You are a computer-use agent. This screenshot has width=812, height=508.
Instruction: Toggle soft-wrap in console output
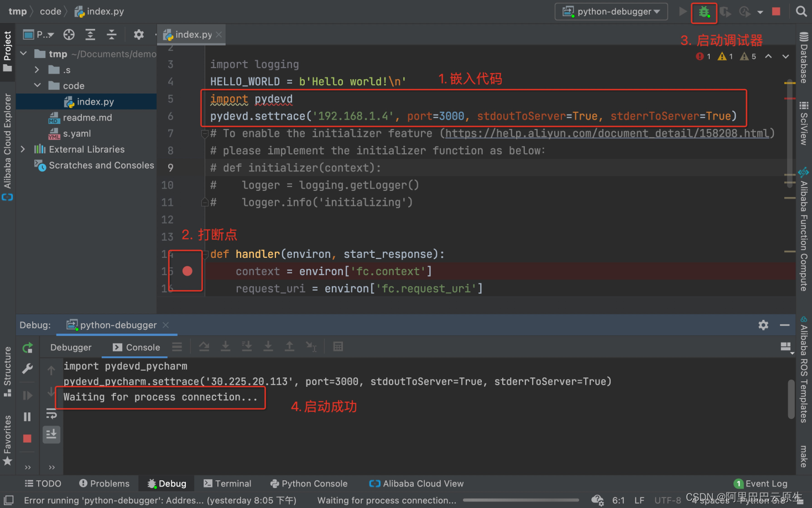(x=51, y=414)
